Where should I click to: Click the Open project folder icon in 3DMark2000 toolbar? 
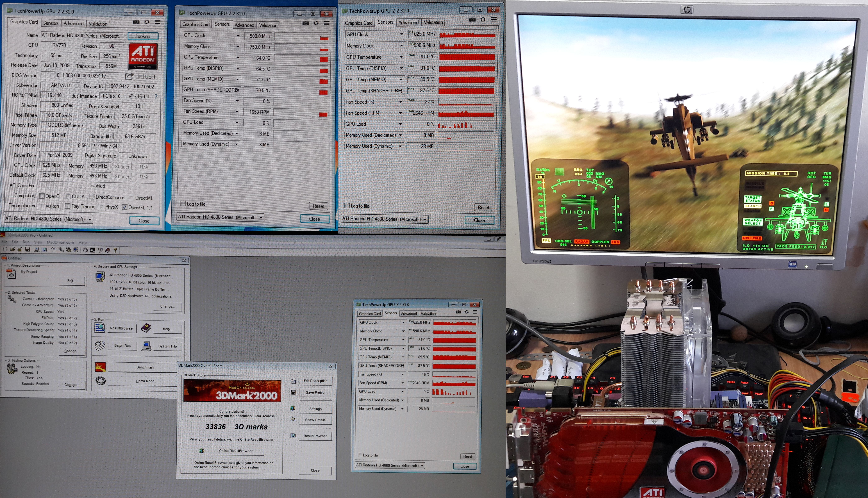point(13,250)
